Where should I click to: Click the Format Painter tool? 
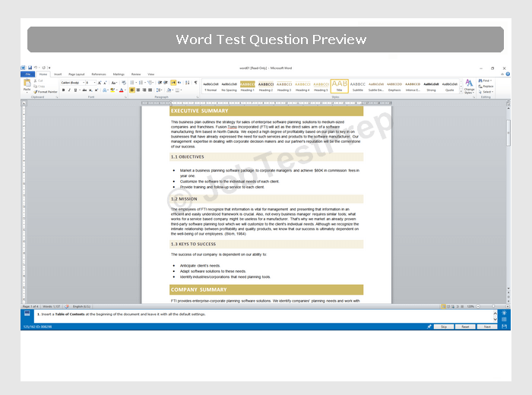(x=46, y=91)
